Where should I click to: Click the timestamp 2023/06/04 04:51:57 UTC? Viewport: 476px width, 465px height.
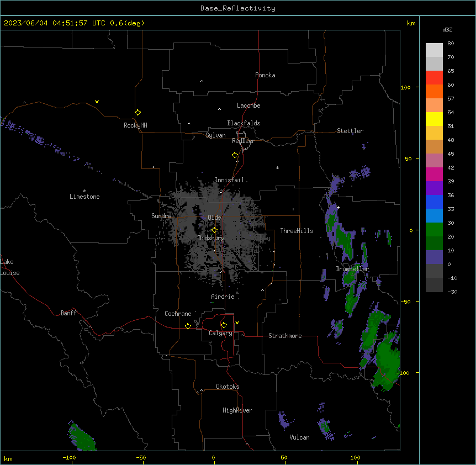pyautogui.click(x=55, y=23)
